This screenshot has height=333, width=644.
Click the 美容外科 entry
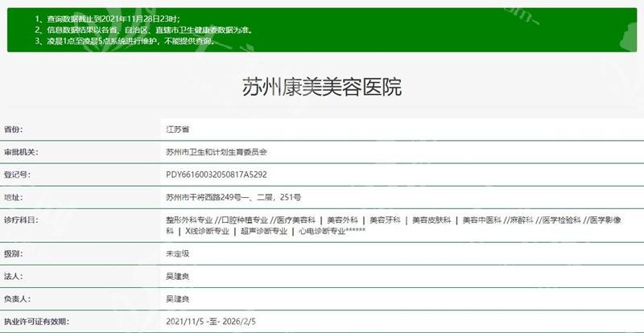tap(342, 220)
